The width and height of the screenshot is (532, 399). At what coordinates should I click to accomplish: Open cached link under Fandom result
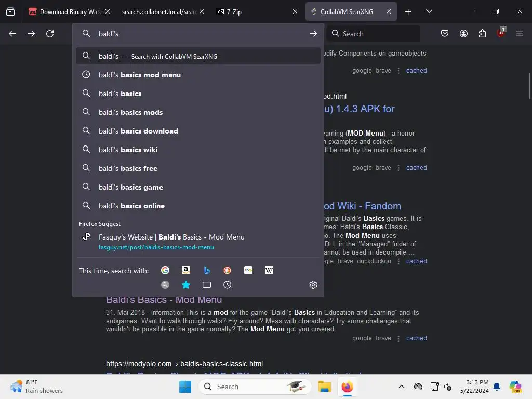417,261
